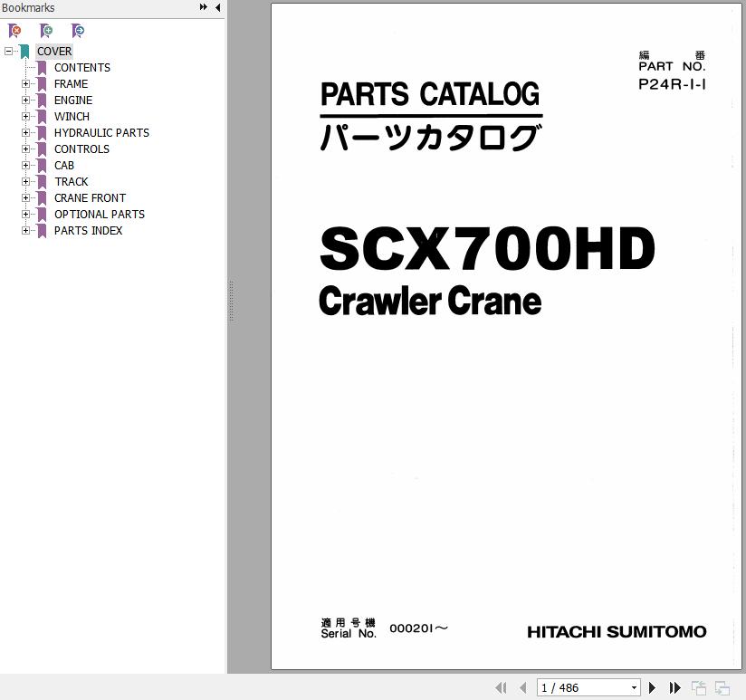
Task: Click the serial number 000201~ text
Action: tap(418, 628)
